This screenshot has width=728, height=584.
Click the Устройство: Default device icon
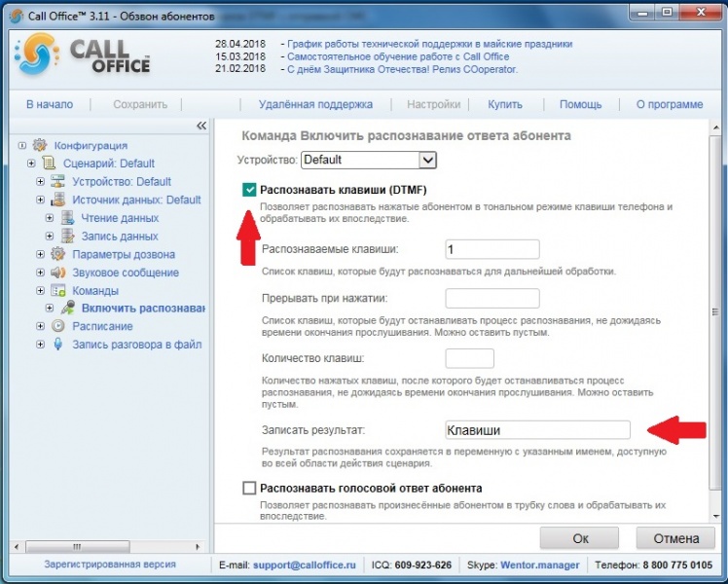(58, 181)
